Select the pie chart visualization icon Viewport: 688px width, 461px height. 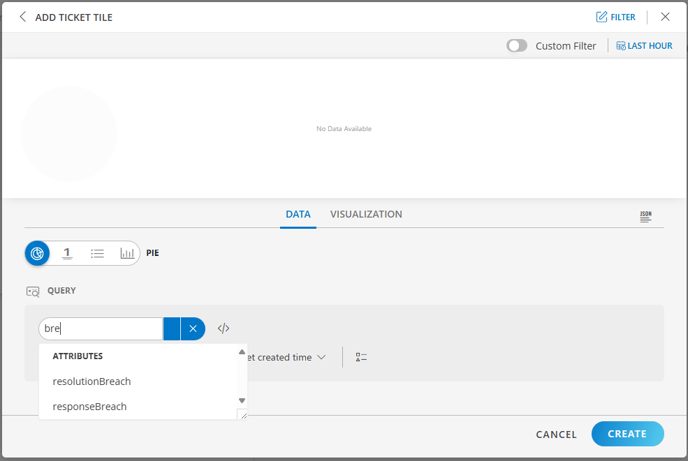38,253
